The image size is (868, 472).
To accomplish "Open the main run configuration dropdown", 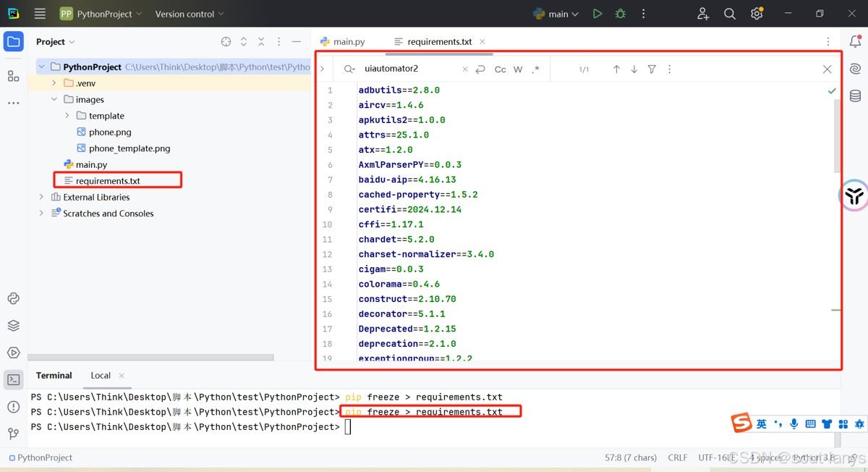I will [556, 14].
